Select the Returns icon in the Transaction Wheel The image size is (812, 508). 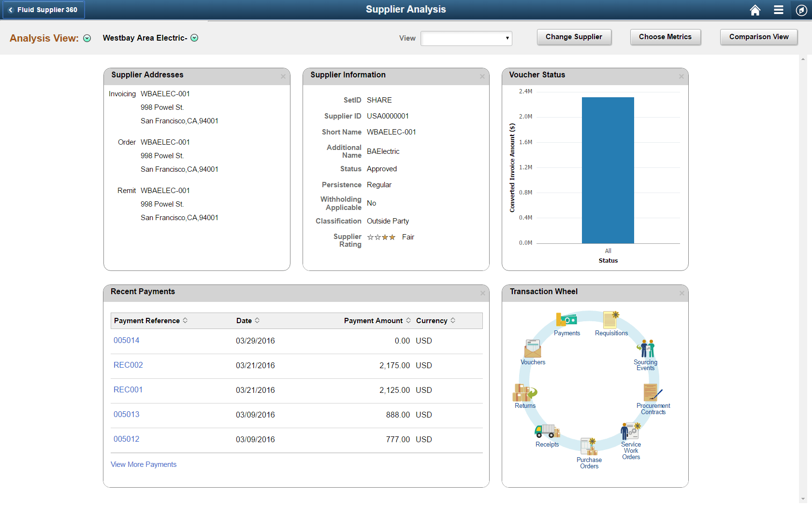(x=525, y=393)
